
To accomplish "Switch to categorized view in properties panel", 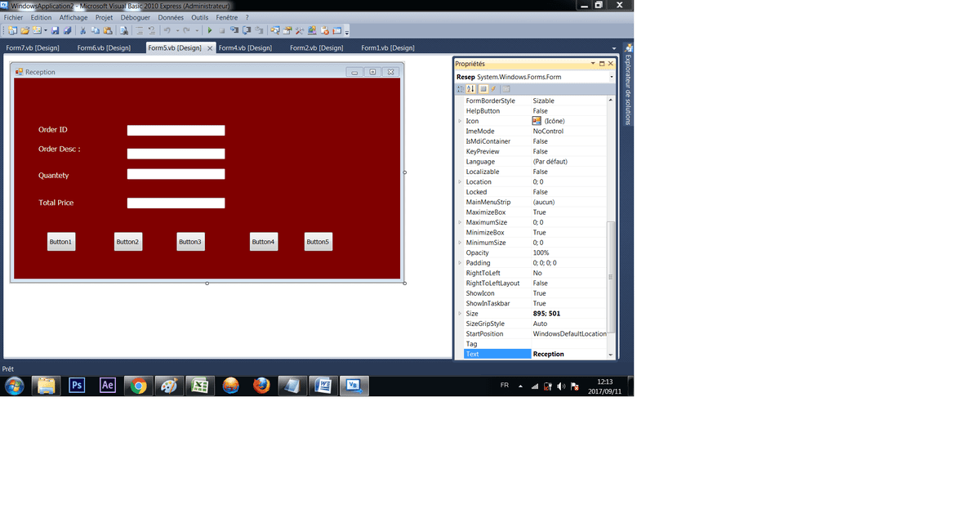I will 461,89.
